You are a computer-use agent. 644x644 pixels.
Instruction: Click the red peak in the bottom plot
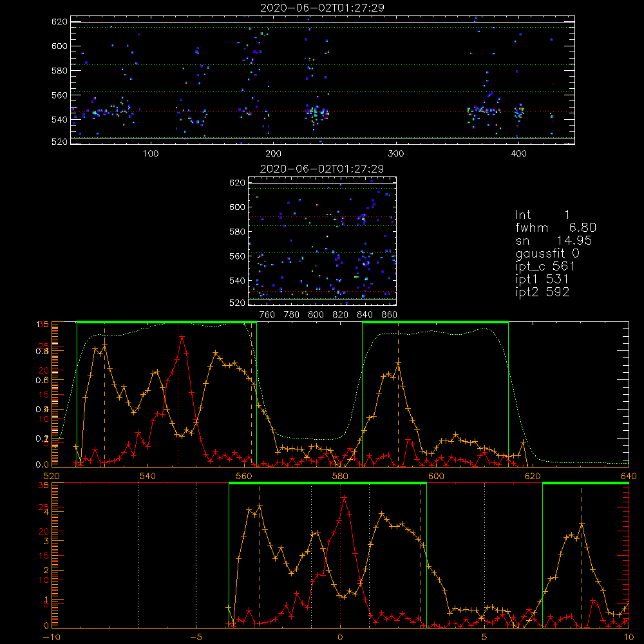coord(344,497)
